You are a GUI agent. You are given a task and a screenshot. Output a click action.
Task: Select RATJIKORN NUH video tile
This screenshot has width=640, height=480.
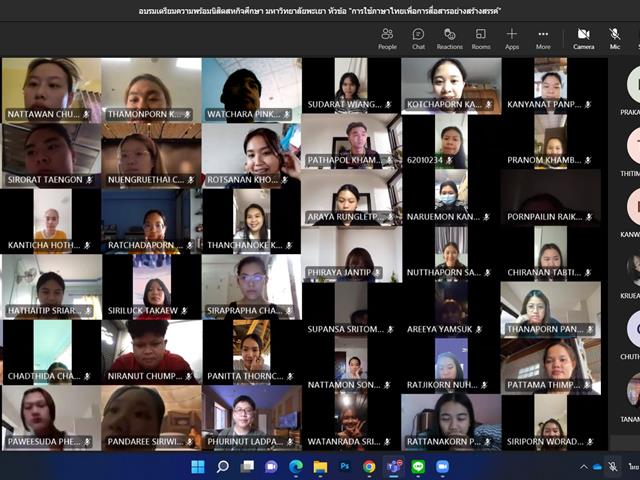(x=451, y=366)
